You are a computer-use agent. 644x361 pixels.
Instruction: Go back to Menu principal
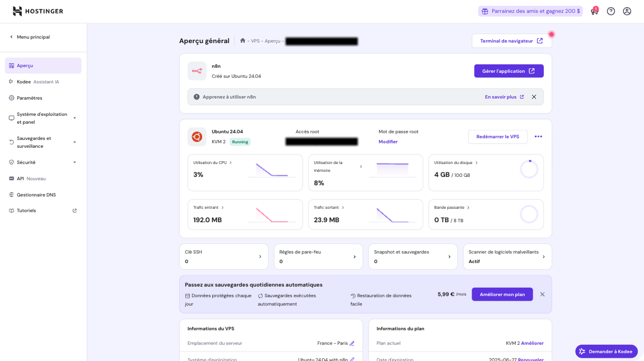click(x=30, y=37)
